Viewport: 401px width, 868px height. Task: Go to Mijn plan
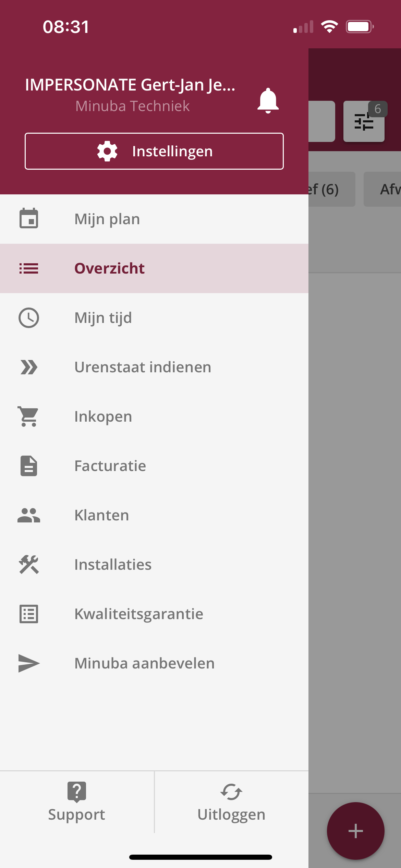click(x=154, y=219)
